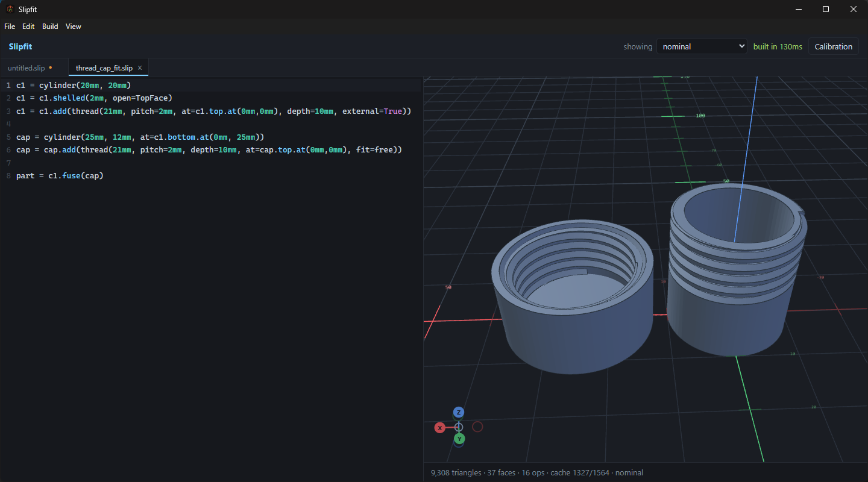Open the Build menu
The height and width of the screenshot is (482, 868).
tap(50, 27)
